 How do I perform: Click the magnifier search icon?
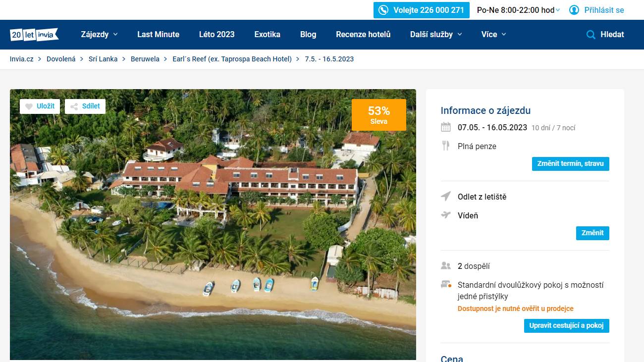coord(590,35)
